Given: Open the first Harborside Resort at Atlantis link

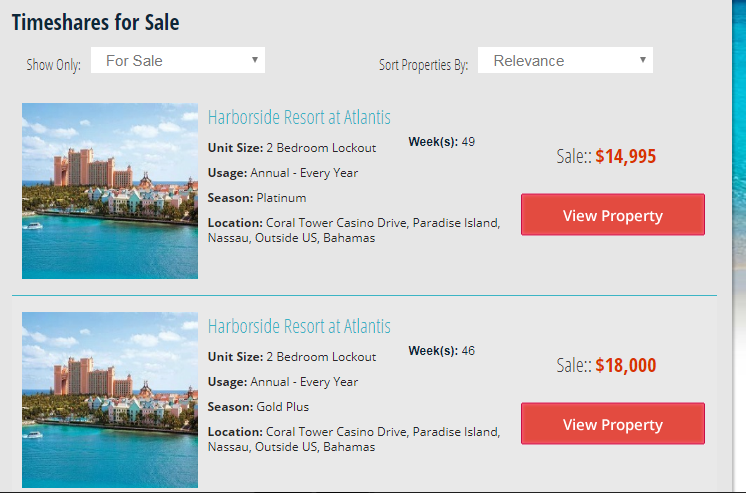Looking at the screenshot, I should coord(299,117).
